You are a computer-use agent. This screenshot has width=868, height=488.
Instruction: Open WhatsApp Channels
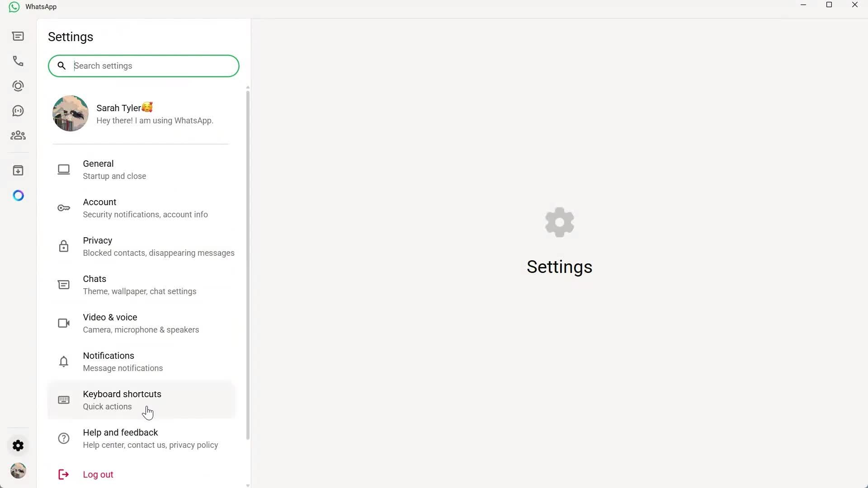[18, 111]
